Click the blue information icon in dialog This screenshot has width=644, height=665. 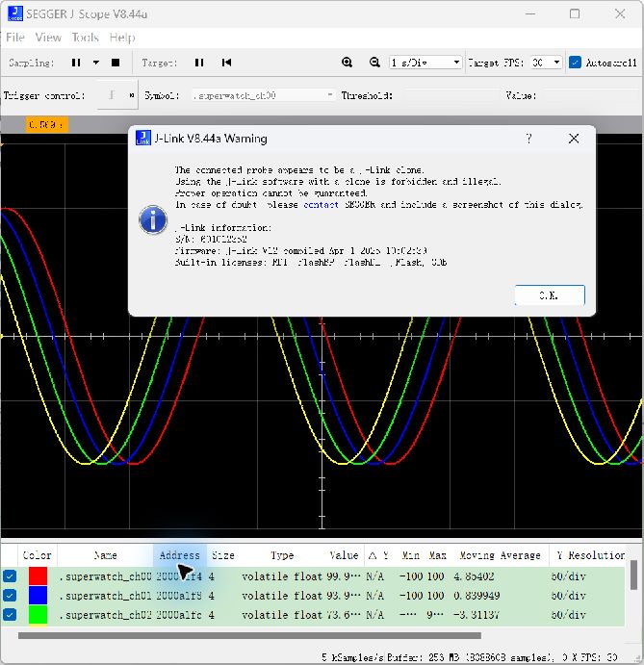click(153, 219)
